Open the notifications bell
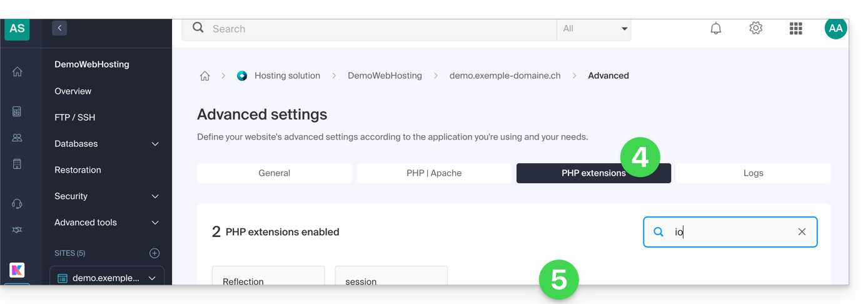 [x=715, y=28]
